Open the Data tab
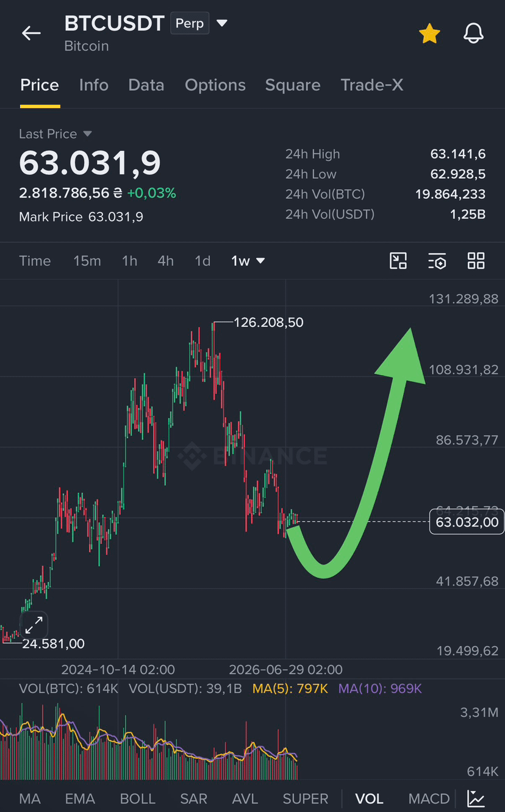Viewport: 505px width, 812px height. tap(146, 85)
